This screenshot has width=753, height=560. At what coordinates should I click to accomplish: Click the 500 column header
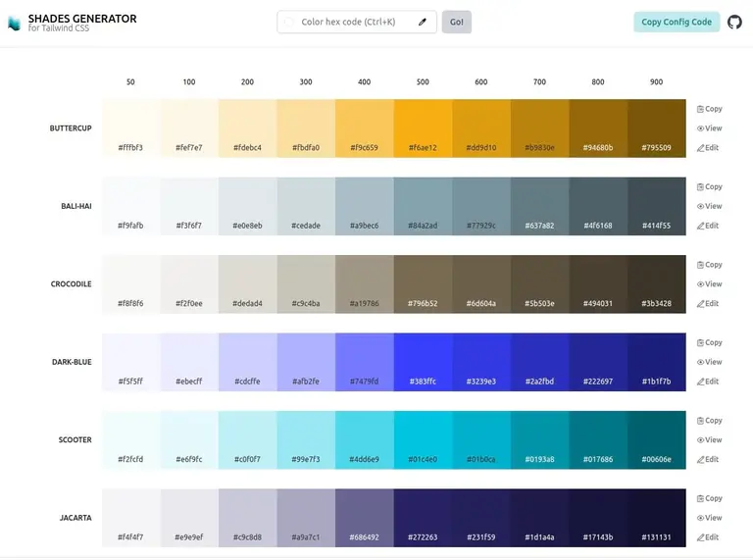coord(423,82)
